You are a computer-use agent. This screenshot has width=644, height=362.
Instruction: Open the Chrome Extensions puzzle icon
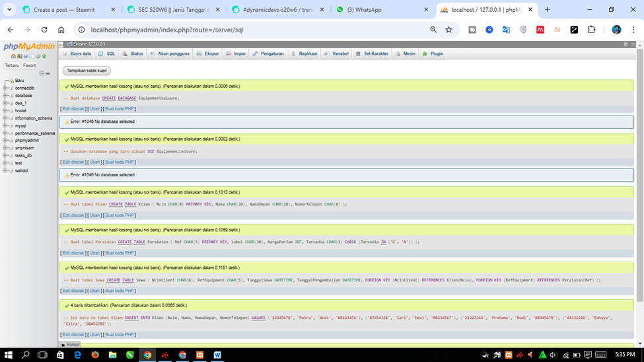[x=591, y=30]
